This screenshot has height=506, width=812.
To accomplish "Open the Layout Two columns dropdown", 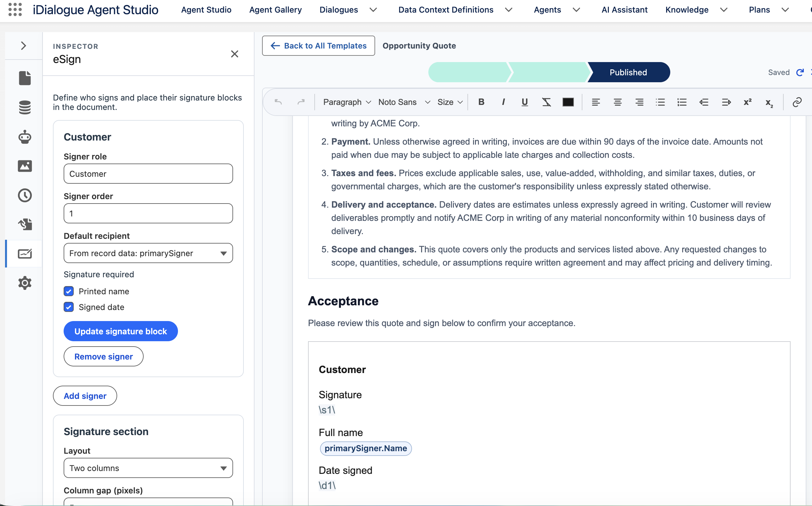I will coord(148,468).
